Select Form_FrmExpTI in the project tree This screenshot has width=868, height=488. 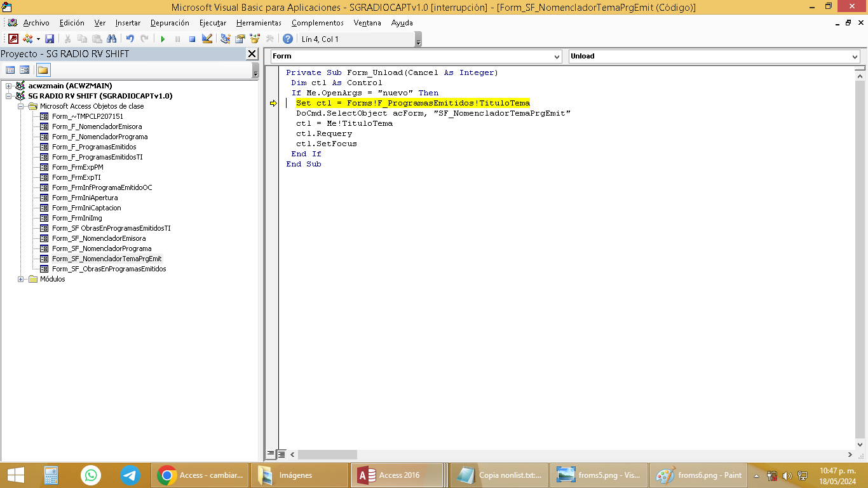coord(76,177)
